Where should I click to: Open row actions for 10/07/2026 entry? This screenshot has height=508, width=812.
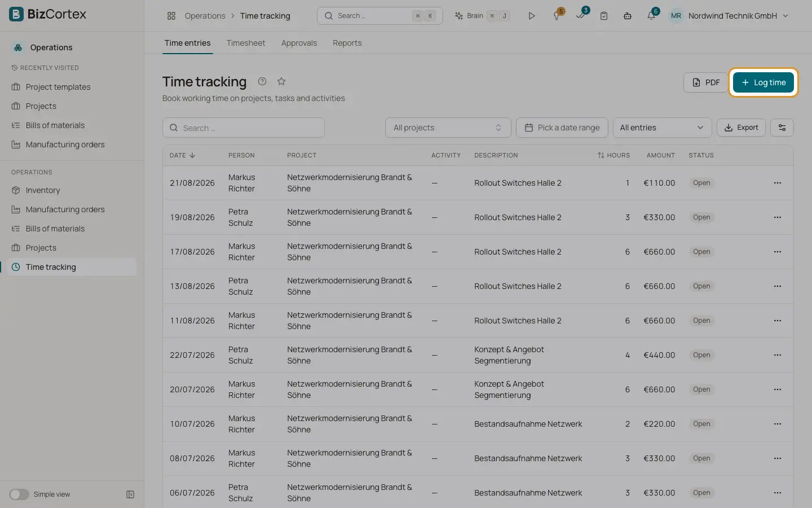(x=778, y=424)
